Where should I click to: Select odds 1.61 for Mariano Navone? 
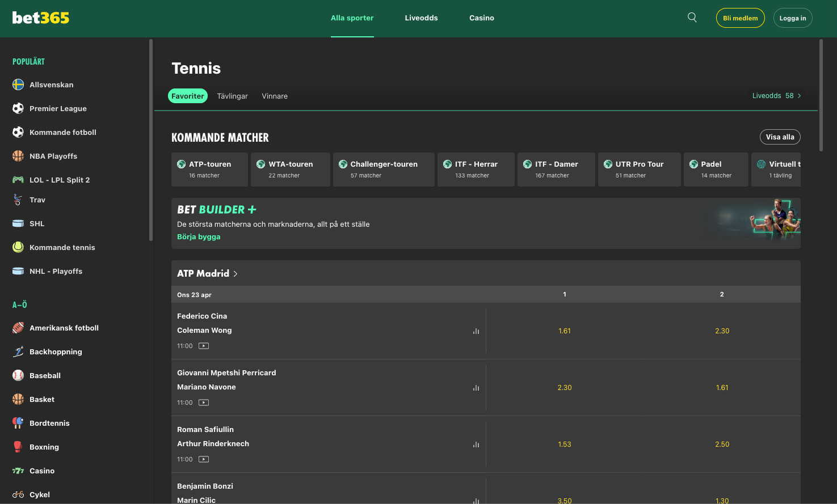tap(722, 388)
